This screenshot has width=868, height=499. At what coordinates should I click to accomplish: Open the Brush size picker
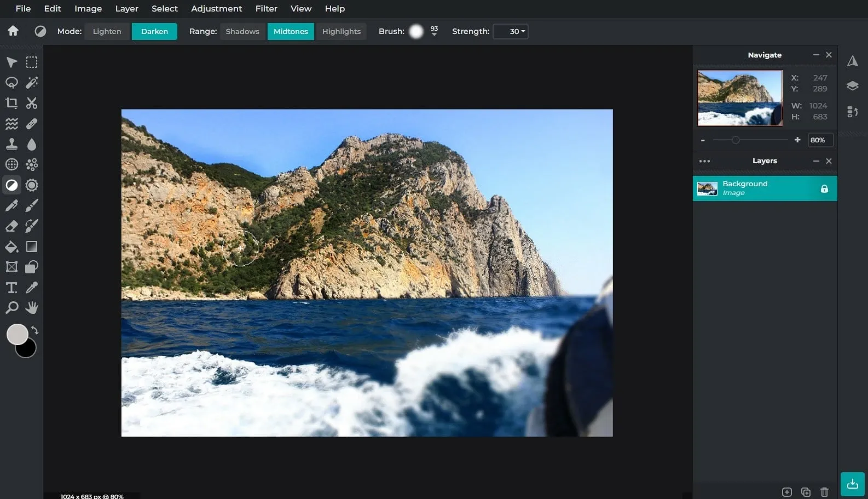click(416, 31)
